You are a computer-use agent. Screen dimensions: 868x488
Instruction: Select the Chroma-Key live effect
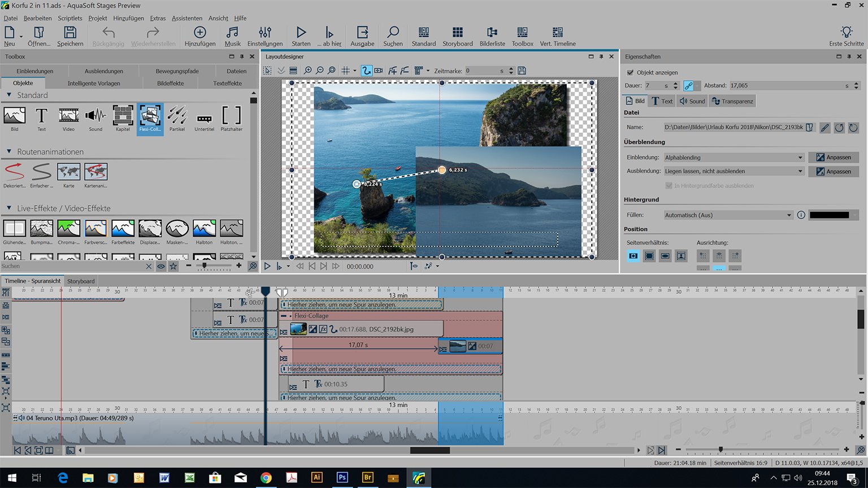pyautogui.click(x=68, y=229)
